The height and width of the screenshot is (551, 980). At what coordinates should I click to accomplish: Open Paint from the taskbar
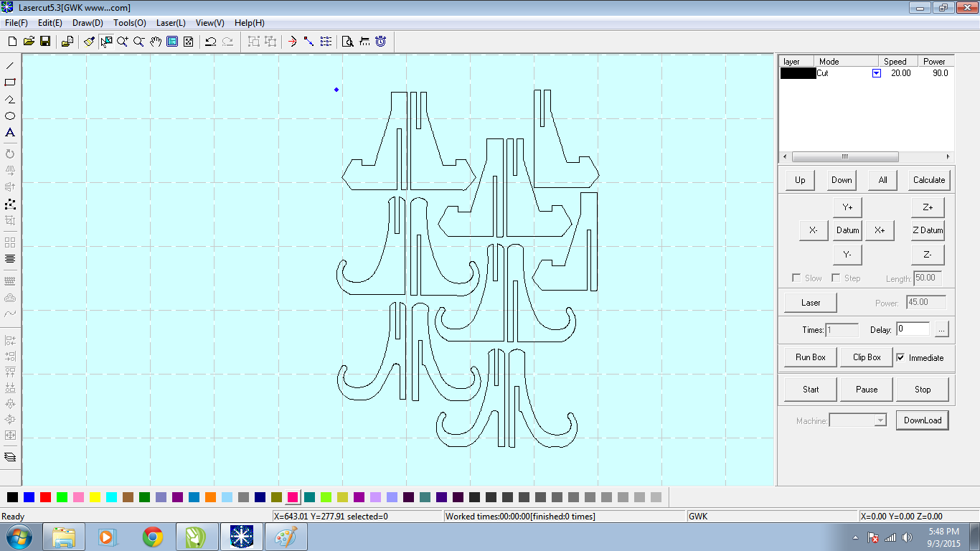pos(286,537)
